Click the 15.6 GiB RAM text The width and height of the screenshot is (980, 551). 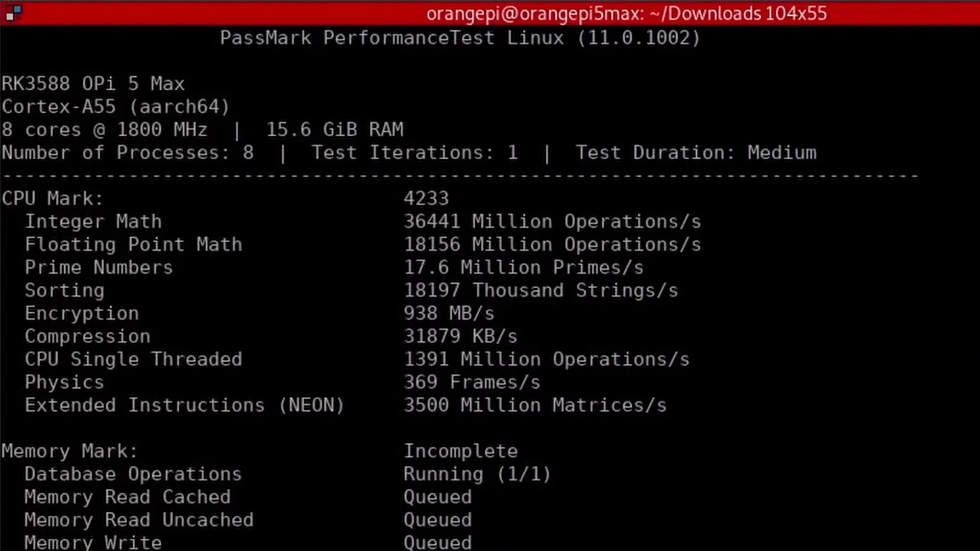coord(335,130)
